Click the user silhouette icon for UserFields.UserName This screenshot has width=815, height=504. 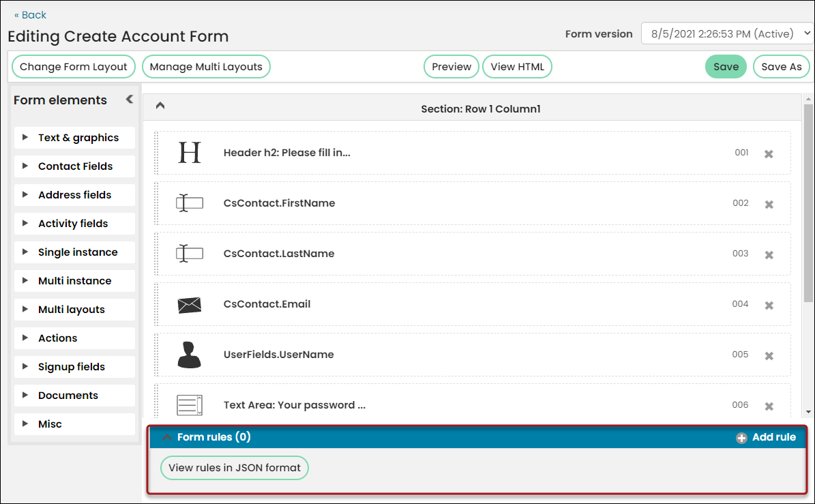coord(189,355)
